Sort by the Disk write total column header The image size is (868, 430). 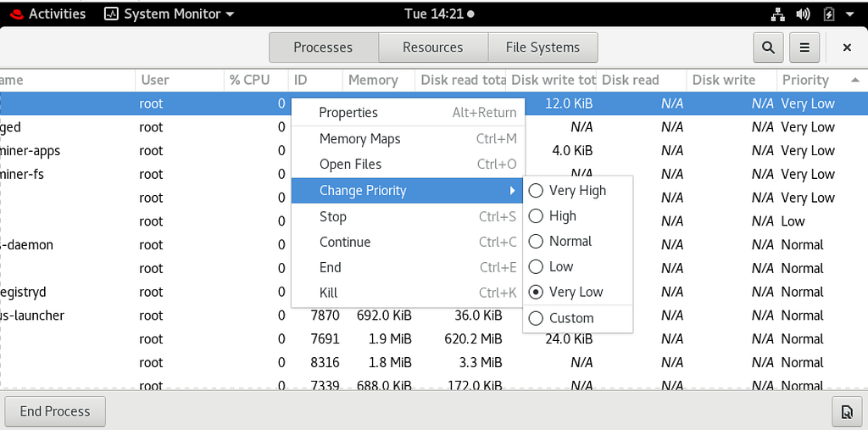tap(551, 81)
